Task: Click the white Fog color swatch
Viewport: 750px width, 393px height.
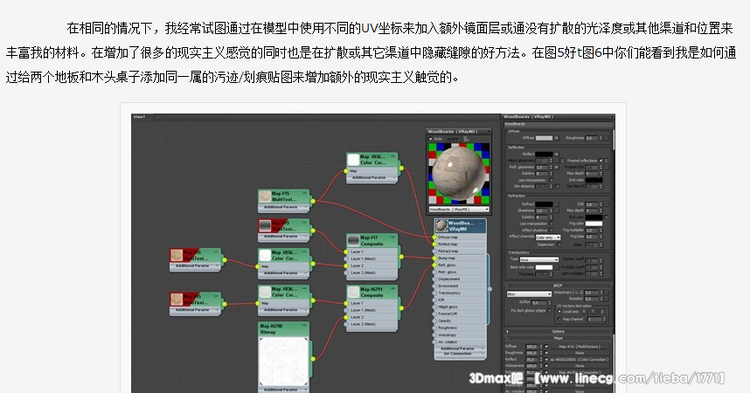Action: click(x=594, y=223)
